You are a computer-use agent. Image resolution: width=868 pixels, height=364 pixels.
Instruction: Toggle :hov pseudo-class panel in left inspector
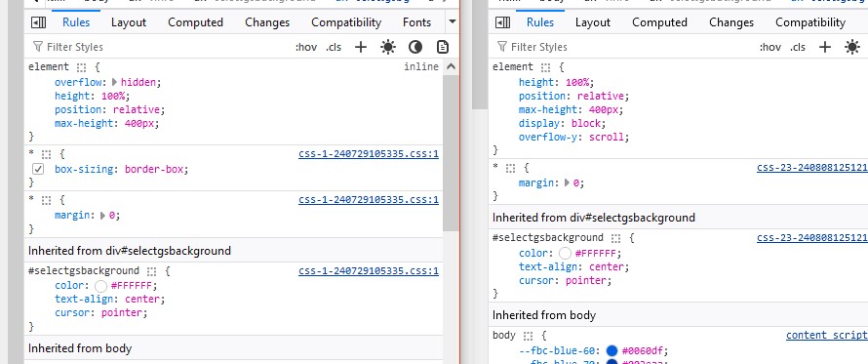(306, 47)
